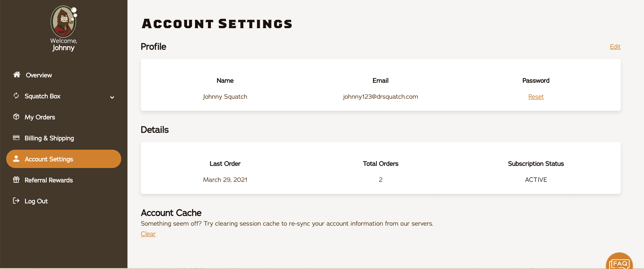644x269 pixels.
Task: Click the Edit profile link
Action: pos(615,47)
